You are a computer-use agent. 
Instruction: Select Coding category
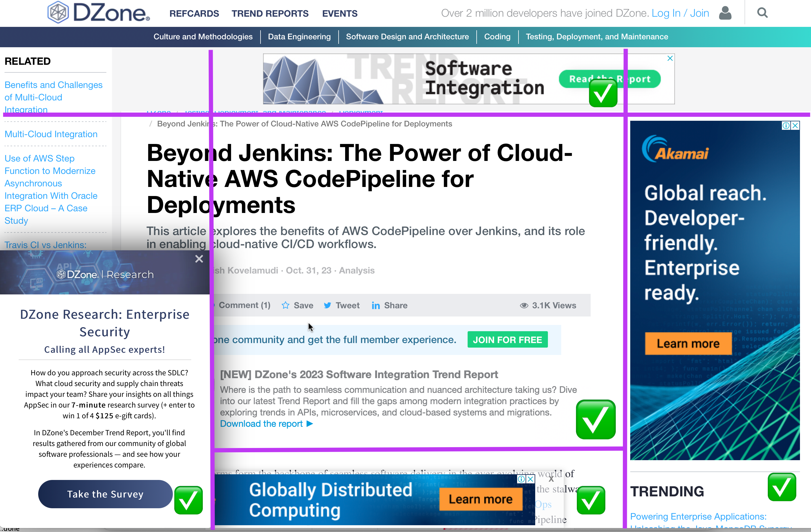[x=497, y=37]
